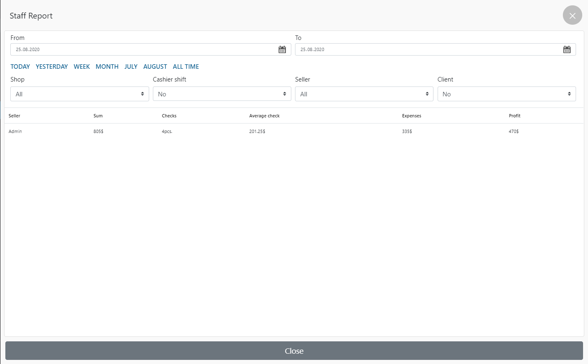Screen dimensions: 588x364
Task: Open the To date calendar picker icon
Action: 567,49
